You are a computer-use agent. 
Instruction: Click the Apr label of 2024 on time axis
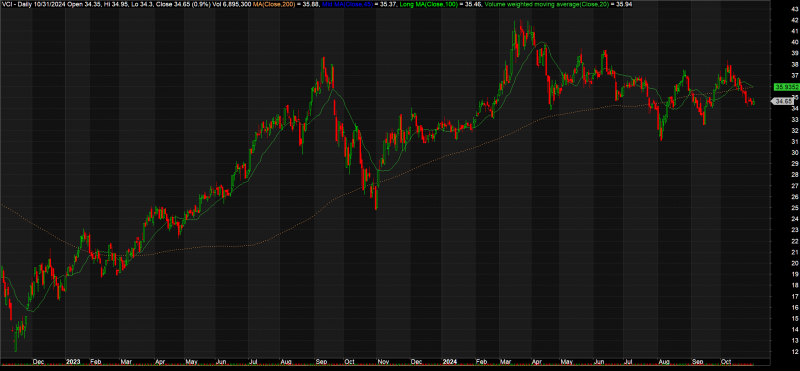pyautogui.click(x=537, y=362)
